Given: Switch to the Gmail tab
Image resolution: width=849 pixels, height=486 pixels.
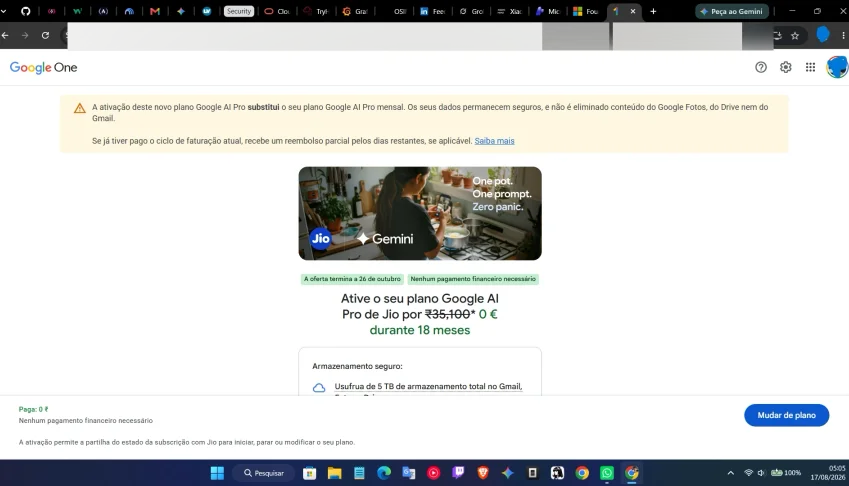Looking at the screenshot, I should [155, 11].
